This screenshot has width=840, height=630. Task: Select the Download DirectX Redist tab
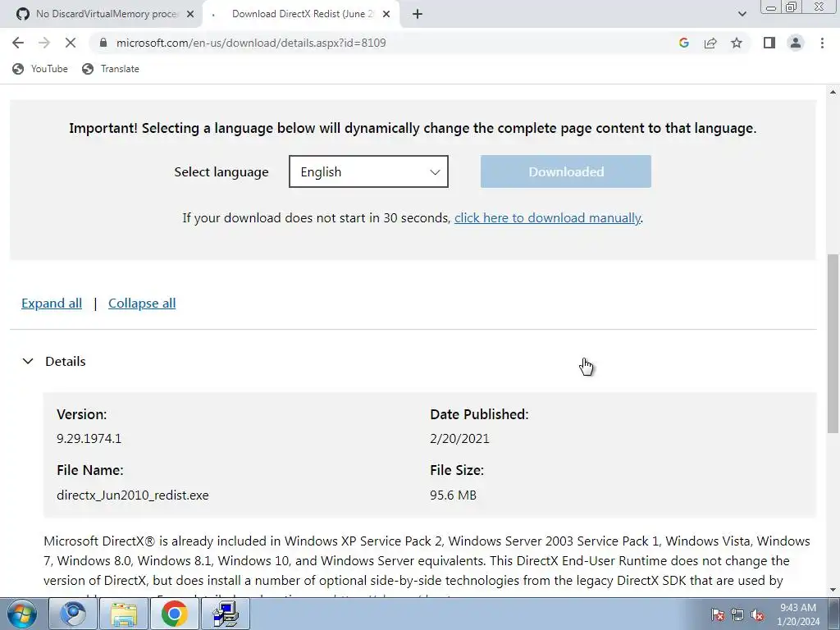point(303,15)
